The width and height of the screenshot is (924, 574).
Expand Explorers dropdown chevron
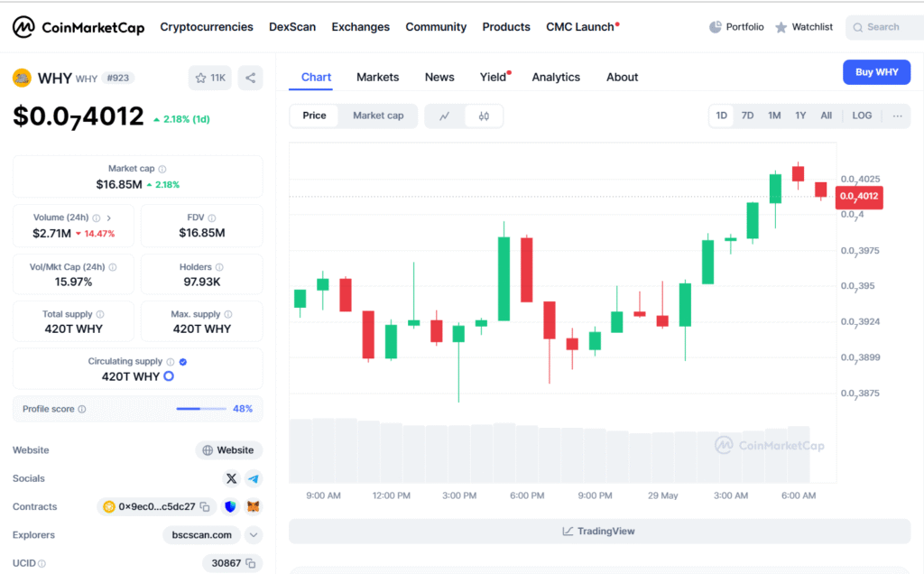click(x=254, y=535)
